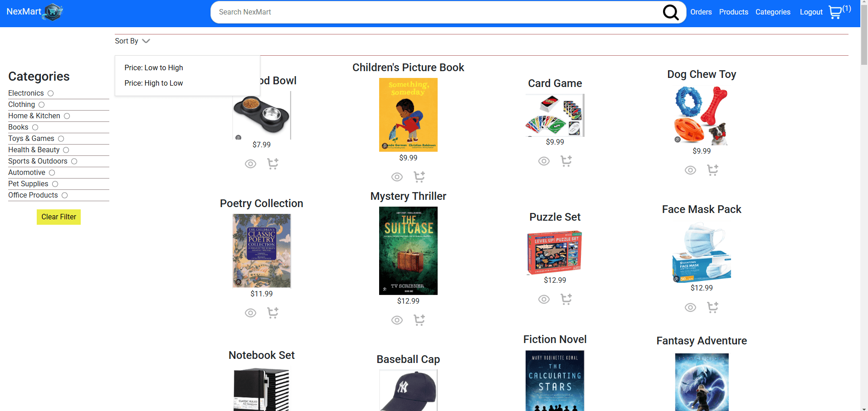
Task: Add Puzzle Set to cart
Action: (566, 300)
